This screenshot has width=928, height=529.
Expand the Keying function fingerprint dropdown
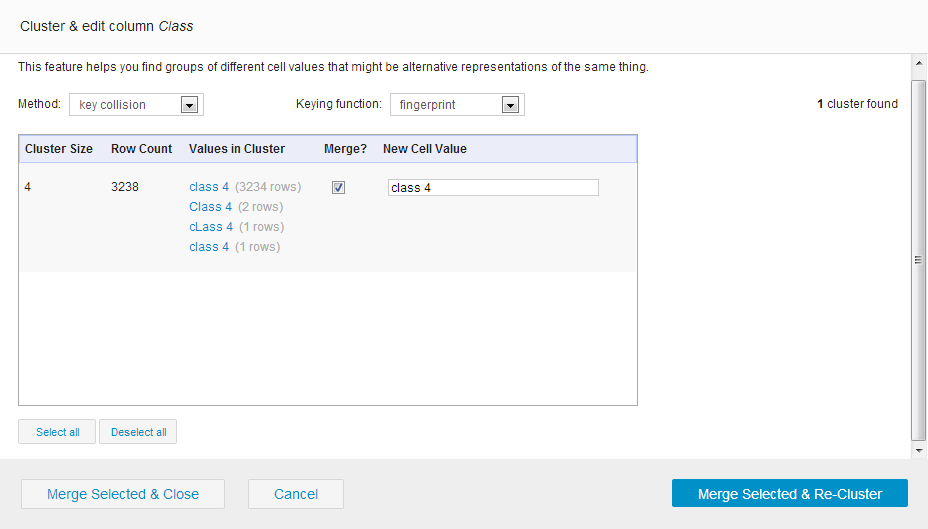click(x=457, y=105)
